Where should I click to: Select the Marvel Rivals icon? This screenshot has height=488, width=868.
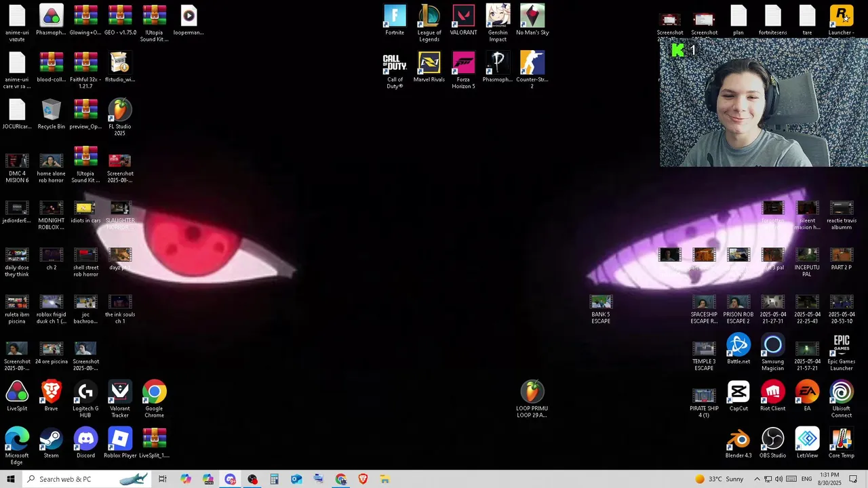(x=429, y=67)
